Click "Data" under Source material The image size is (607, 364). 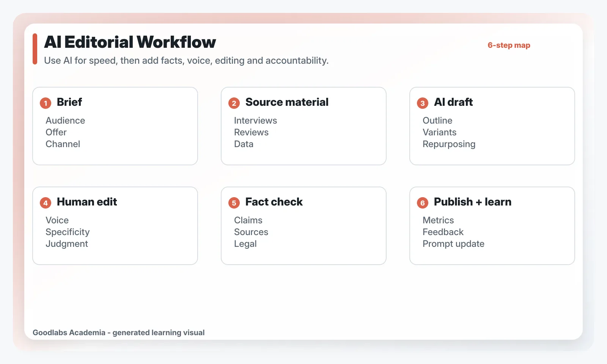(244, 144)
